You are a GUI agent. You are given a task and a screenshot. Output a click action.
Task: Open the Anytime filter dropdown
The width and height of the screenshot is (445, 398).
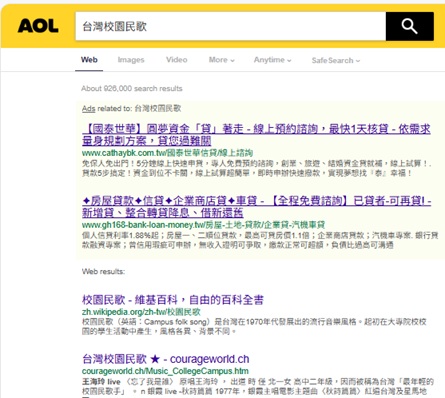pyautogui.click(x=273, y=60)
